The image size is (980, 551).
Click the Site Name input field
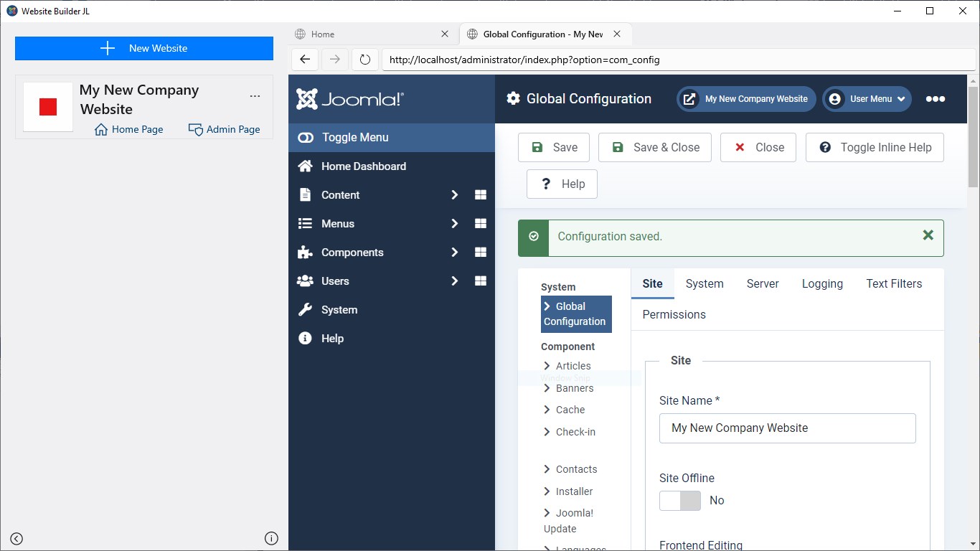tap(788, 428)
